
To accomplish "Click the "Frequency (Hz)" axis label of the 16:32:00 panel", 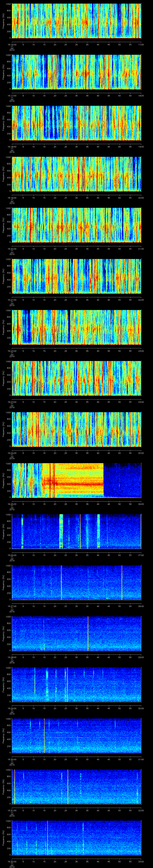I will point(3,838).
